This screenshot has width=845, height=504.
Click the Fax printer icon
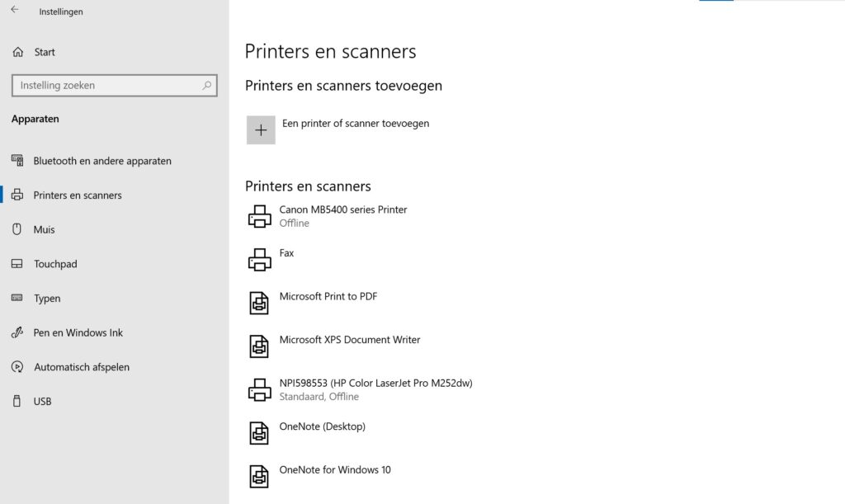(x=260, y=259)
